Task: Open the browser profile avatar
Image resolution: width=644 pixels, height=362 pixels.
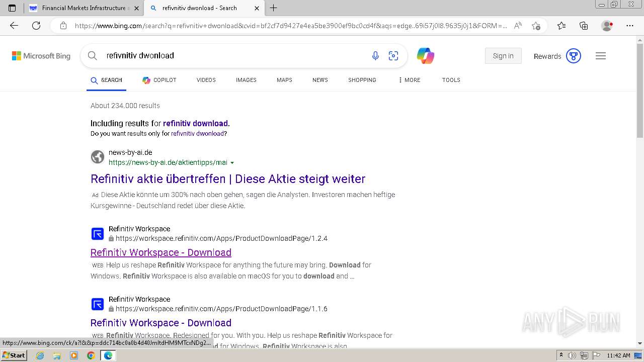Action: click(607, 26)
